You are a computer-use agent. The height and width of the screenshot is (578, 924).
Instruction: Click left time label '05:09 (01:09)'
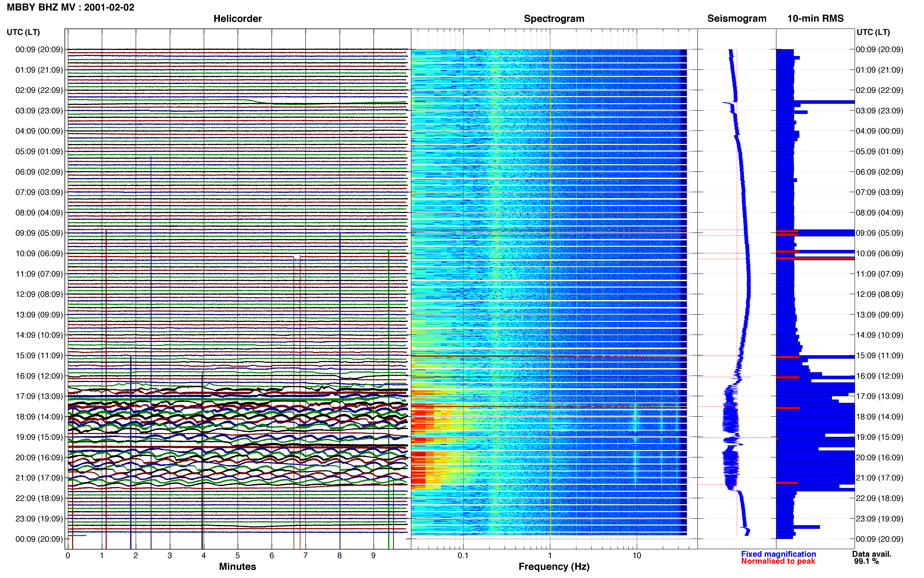coord(39,151)
